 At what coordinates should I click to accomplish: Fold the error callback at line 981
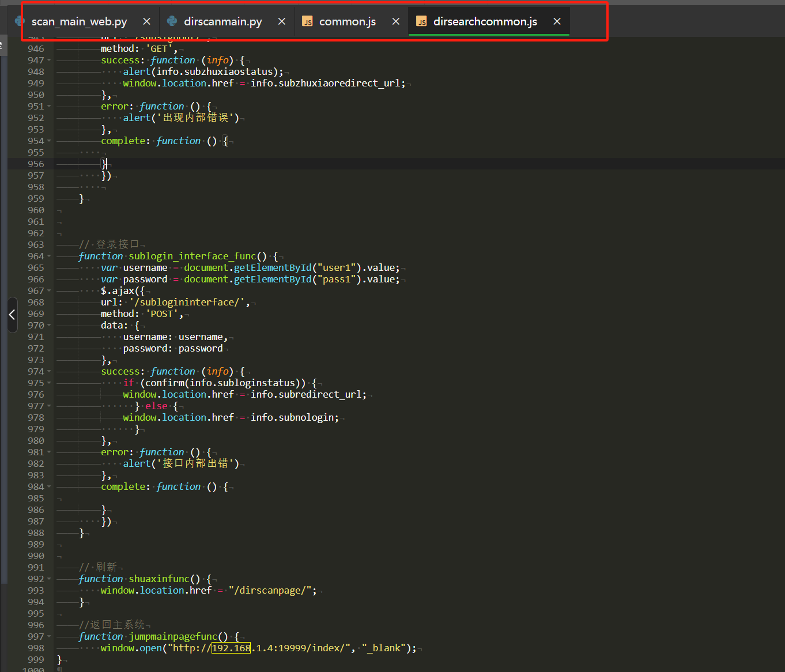pyautogui.click(x=49, y=452)
